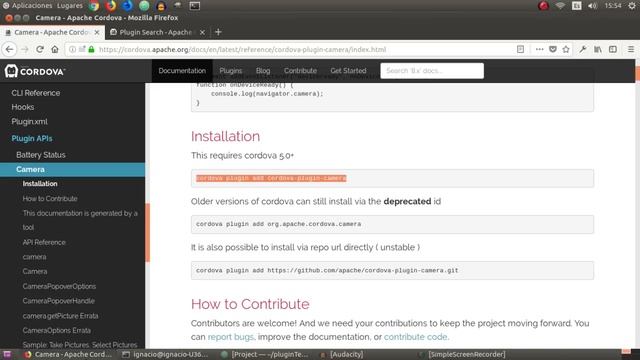Viewport: 640px width, 360px height.
Task: Launch Firefox from the top panel
Action: (x=111, y=6)
